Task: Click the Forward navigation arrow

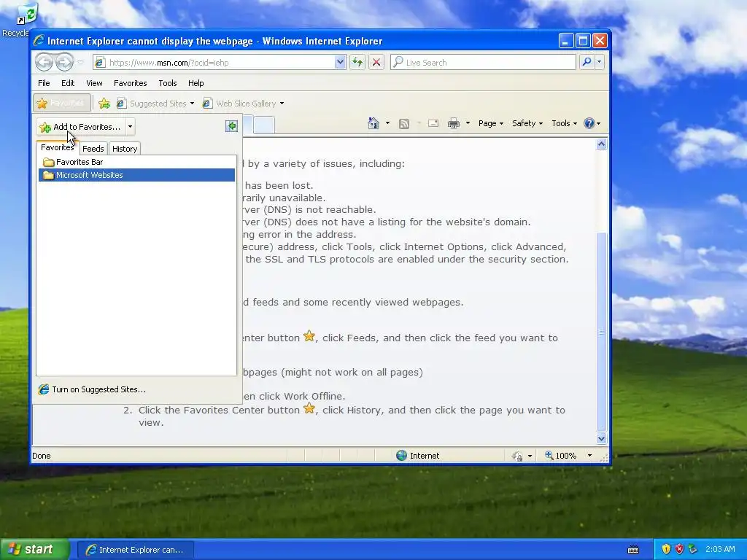Action: pos(64,62)
